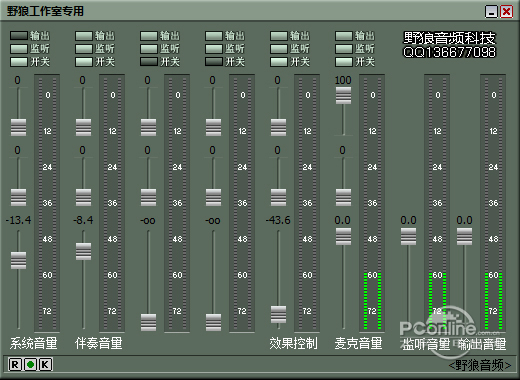This screenshot has width=520, height=380.
Task: Click the 麦克音量 main fader handle
Action: coord(343,236)
